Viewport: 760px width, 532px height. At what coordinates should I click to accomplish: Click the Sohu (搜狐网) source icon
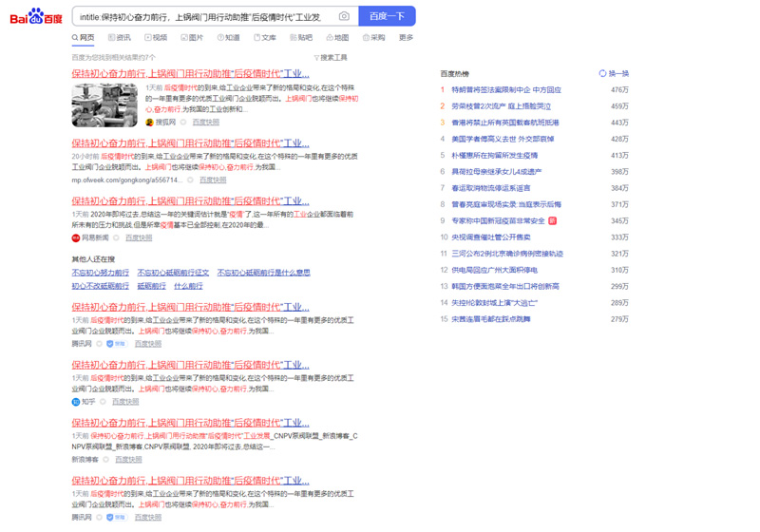point(150,123)
